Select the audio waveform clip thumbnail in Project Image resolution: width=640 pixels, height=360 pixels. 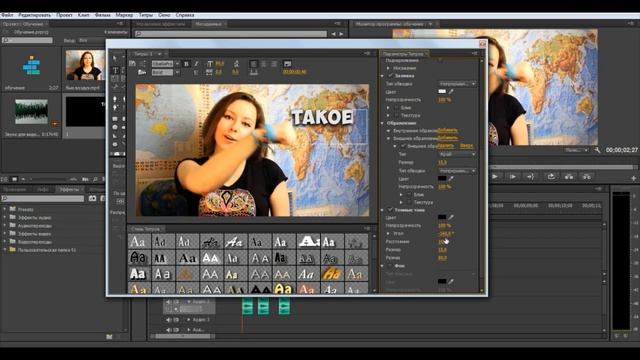[31, 111]
